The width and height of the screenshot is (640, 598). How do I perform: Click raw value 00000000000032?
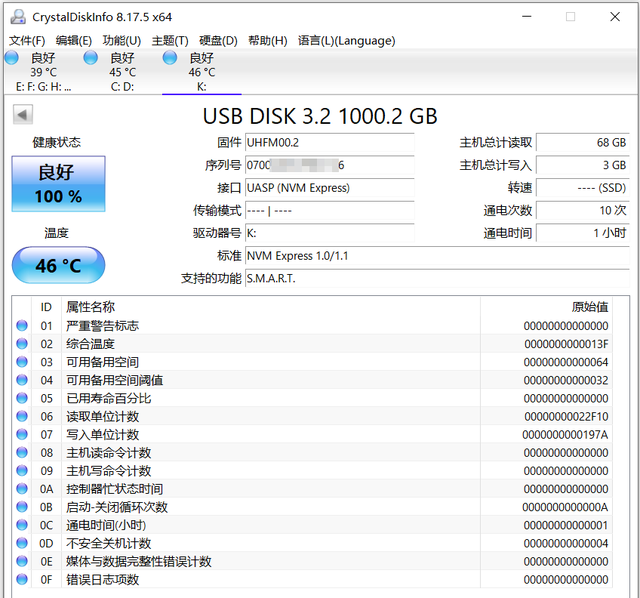tap(566, 380)
